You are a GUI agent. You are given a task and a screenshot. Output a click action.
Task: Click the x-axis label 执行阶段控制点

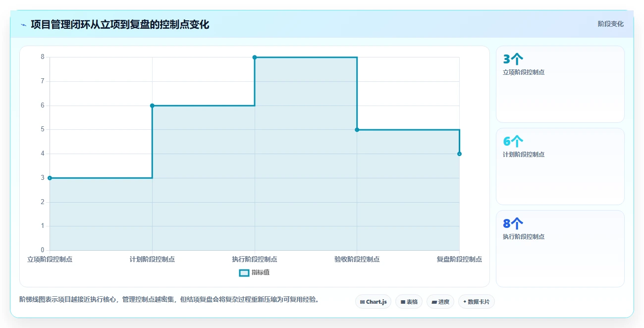click(x=255, y=259)
